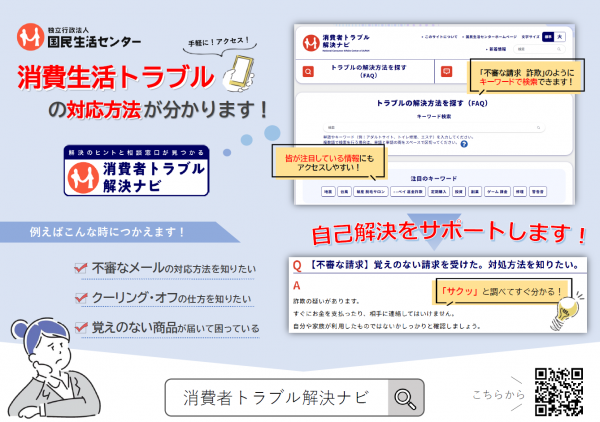Select the standard text-size toggle

pyautogui.click(x=548, y=37)
